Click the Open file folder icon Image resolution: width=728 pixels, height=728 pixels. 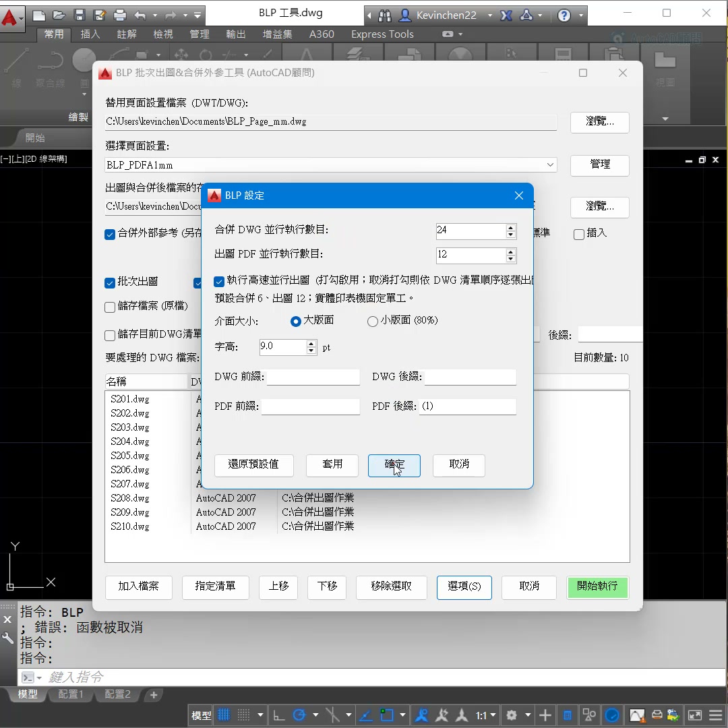point(59,16)
